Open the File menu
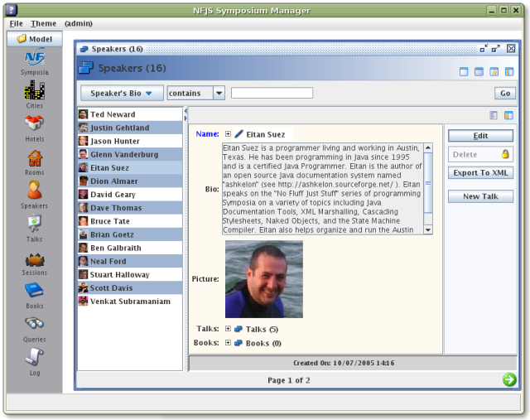This screenshot has width=530, height=420. tap(16, 23)
